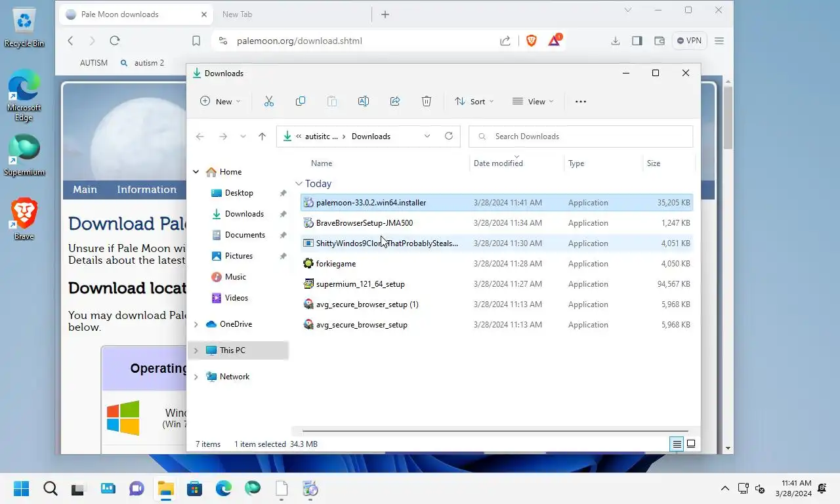This screenshot has width=840, height=504.
Task: Select BraveBrowserSetup-JMA500 file
Action: click(497, 223)
